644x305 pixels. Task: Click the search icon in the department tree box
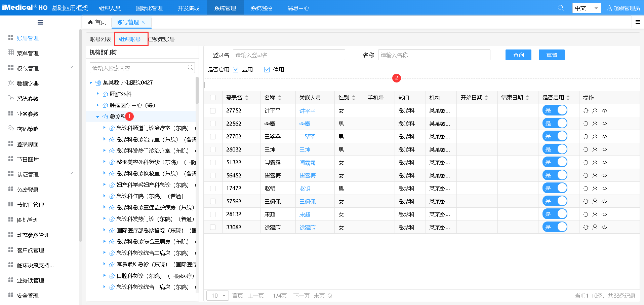(x=190, y=67)
